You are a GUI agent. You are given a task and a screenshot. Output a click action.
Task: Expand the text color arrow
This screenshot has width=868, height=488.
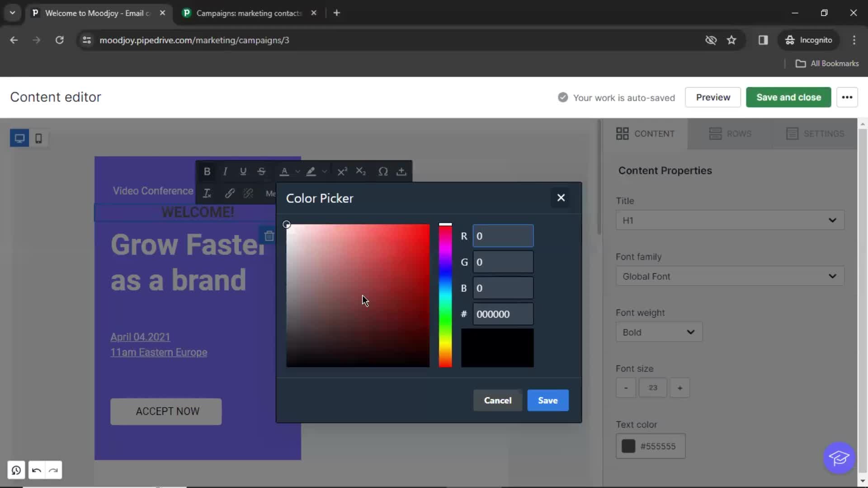[x=297, y=172]
